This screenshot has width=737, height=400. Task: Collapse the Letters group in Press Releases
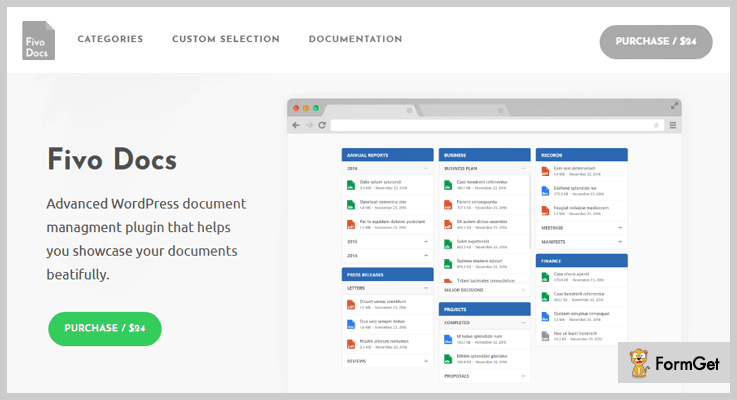426,288
